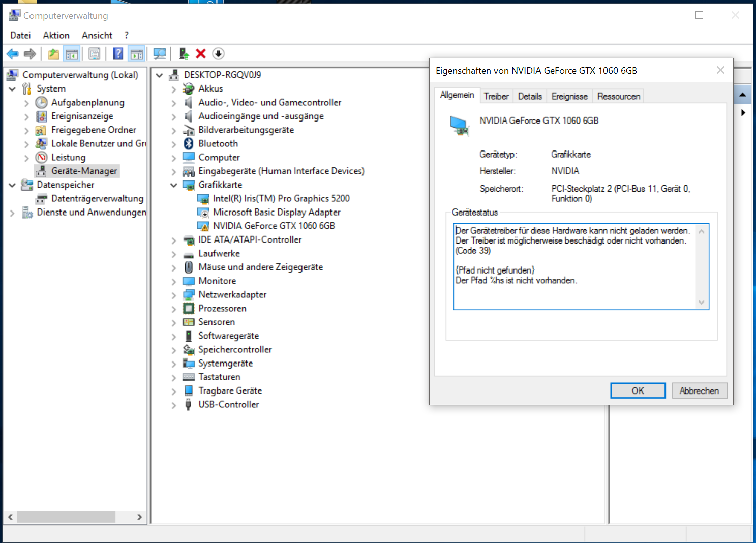
Task: Click the Gerätestatus scrollbar down arrow
Action: click(x=702, y=303)
